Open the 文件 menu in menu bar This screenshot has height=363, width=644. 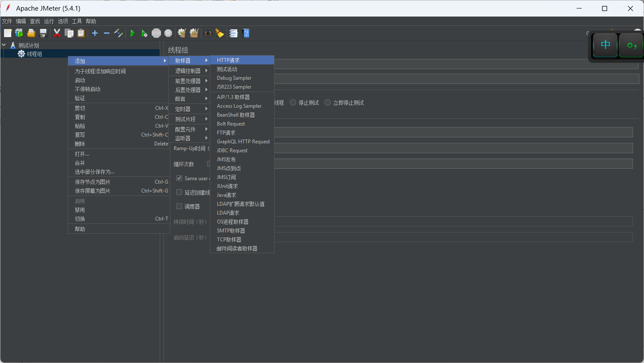7,21
